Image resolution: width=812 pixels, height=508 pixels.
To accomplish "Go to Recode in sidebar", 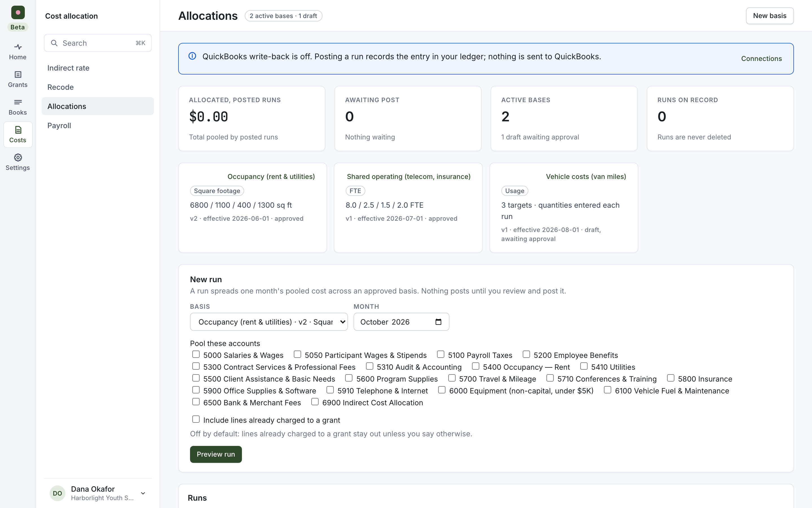I will point(98,87).
